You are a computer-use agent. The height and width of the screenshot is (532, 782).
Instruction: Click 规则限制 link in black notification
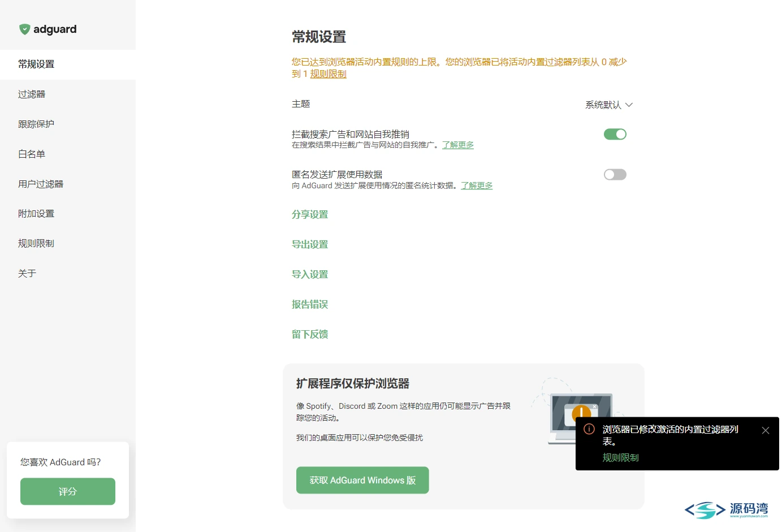620,458
